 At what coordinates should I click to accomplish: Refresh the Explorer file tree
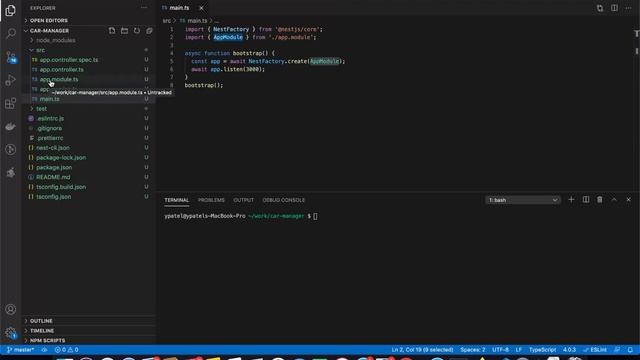point(137,31)
